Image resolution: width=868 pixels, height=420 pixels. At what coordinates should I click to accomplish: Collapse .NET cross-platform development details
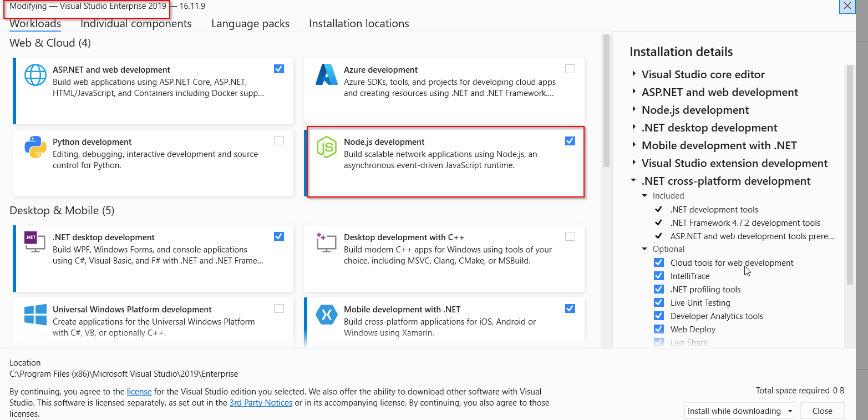click(x=634, y=181)
